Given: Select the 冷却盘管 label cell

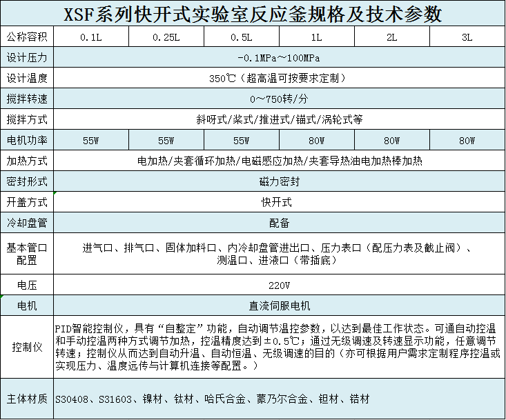Looking at the screenshot, I should 27,223.
